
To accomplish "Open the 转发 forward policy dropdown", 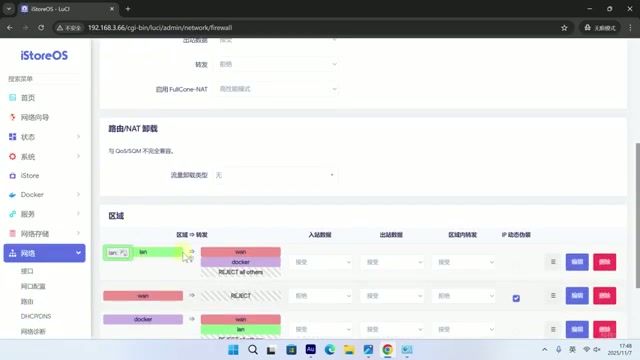I will coord(277,64).
